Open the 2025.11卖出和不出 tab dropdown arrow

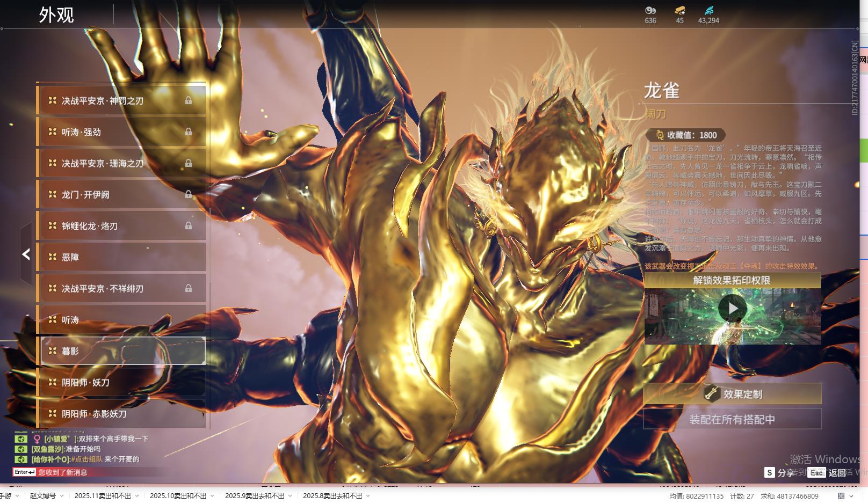click(x=137, y=496)
